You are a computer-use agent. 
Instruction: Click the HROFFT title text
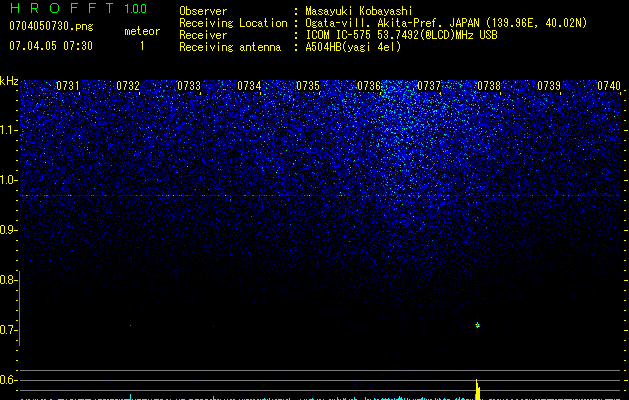[x=62, y=8]
